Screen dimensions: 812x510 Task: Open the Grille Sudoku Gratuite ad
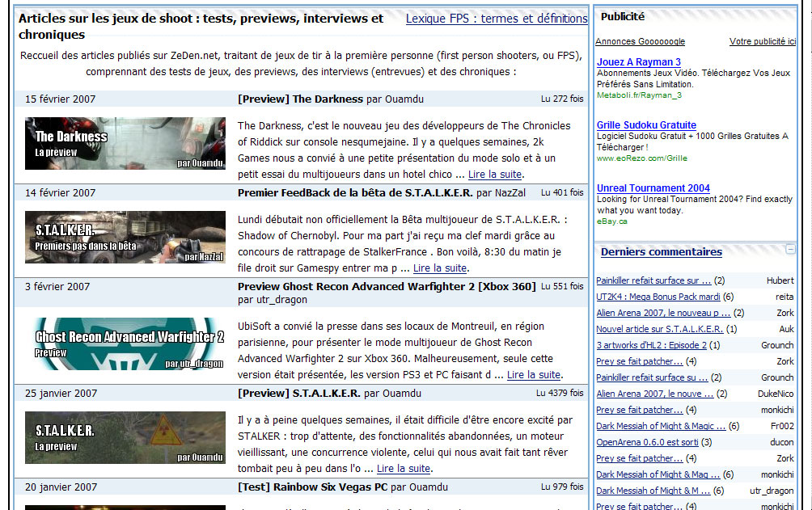point(646,124)
